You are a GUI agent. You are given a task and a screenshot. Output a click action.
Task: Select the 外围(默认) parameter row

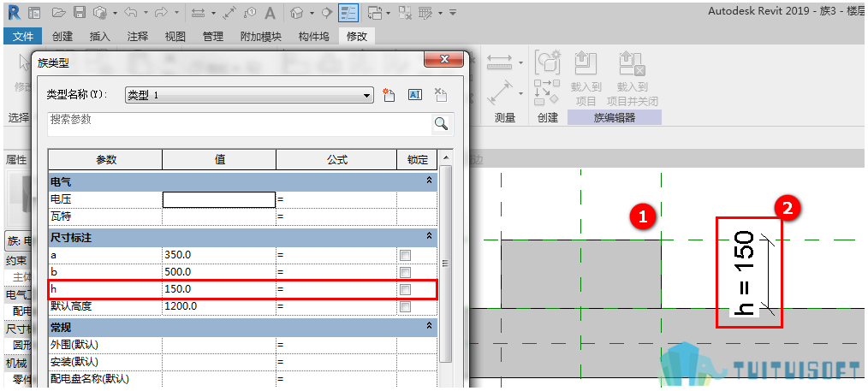coord(242,345)
